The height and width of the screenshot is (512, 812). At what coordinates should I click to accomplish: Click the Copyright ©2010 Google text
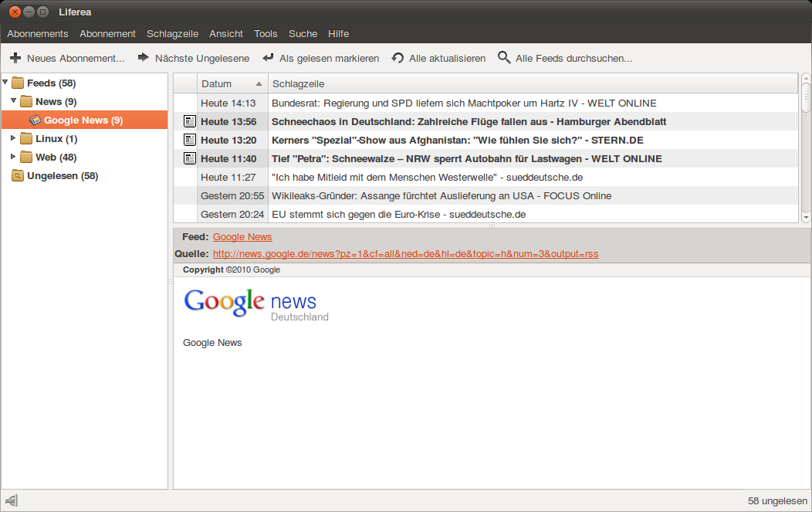(x=232, y=270)
